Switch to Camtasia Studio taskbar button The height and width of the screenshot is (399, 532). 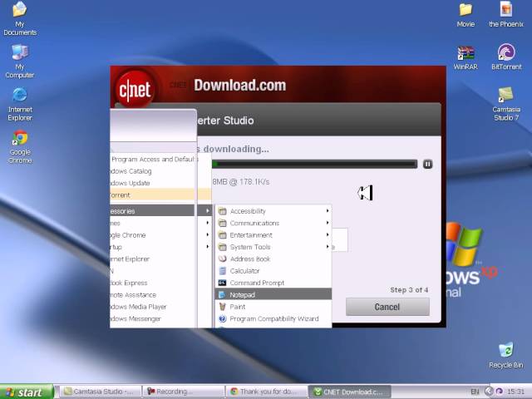tap(101, 392)
